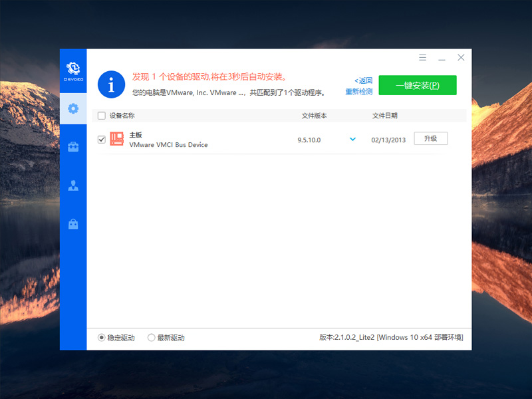The height and width of the screenshot is (399, 532).
Task: Select the 稳定驱动 radio button
Action: tap(102, 338)
